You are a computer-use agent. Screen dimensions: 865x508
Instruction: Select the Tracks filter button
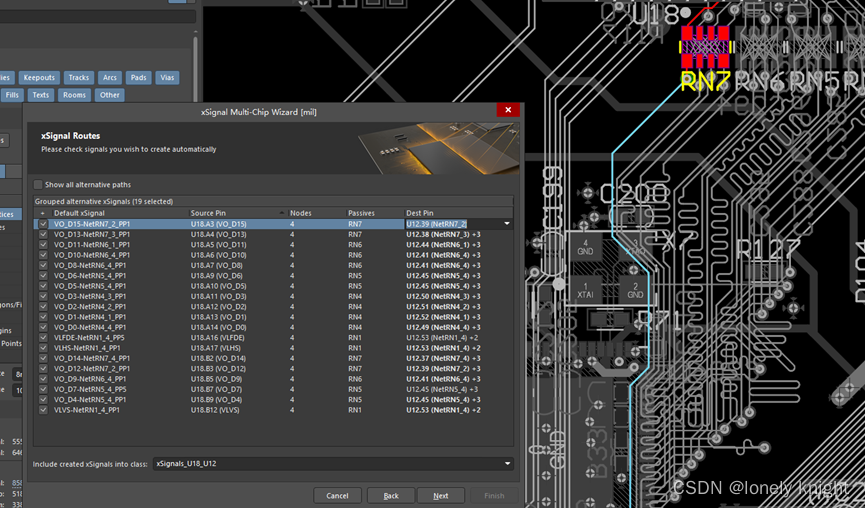[x=78, y=77]
